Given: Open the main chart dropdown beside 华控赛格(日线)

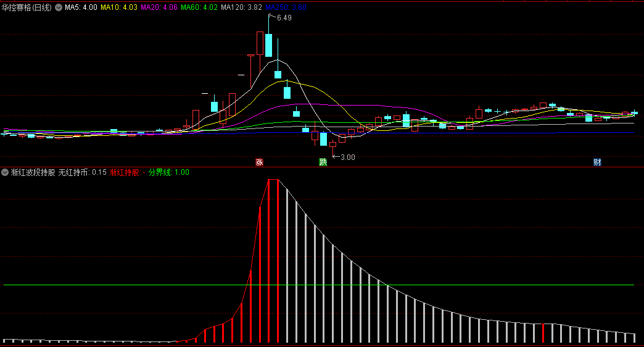Looking at the screenshot, I should click(x=59, y=7).
